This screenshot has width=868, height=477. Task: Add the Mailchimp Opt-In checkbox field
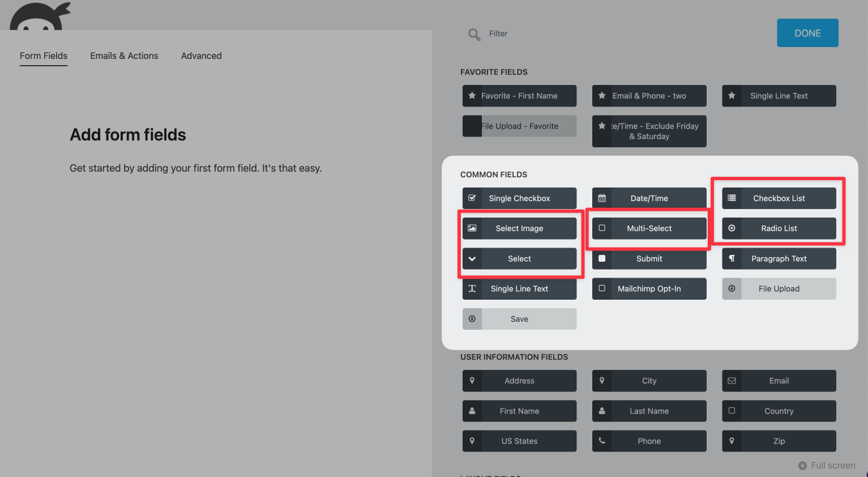click(x=649, y=289)
